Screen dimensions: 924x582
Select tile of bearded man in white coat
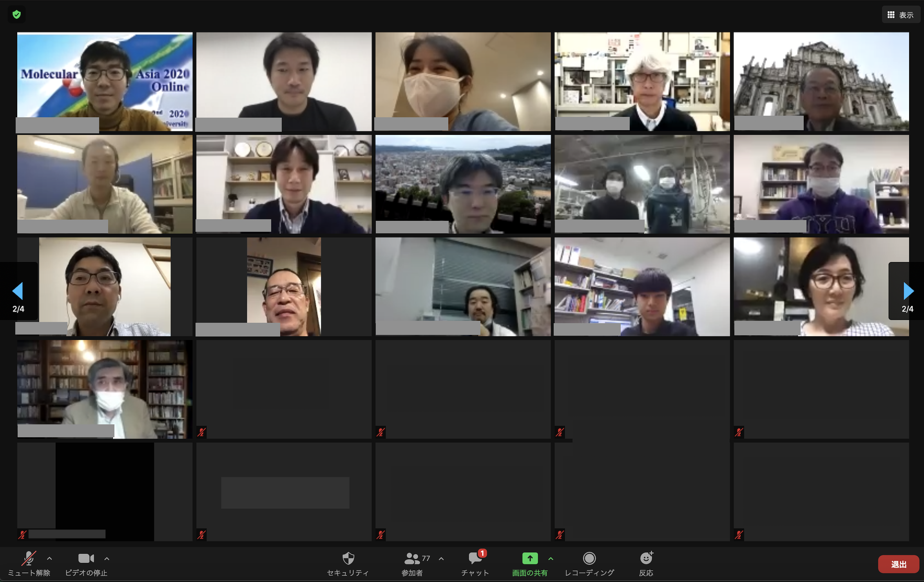tap(463, 287)
